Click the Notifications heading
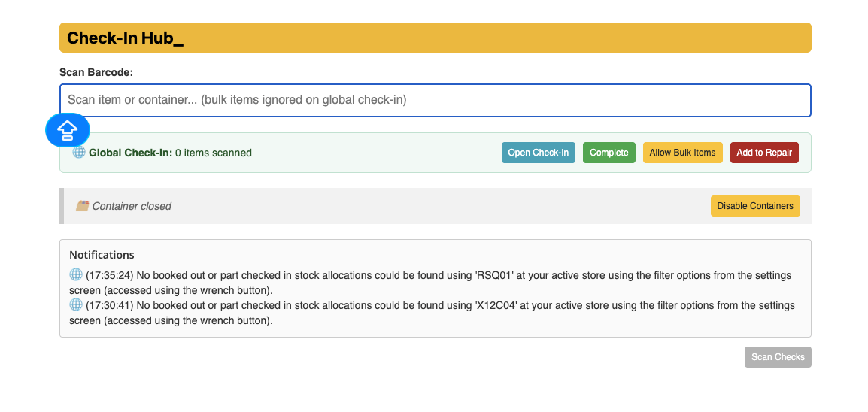Image resolution: width=868 pixels, height=412 pixels. click(102, 255)
